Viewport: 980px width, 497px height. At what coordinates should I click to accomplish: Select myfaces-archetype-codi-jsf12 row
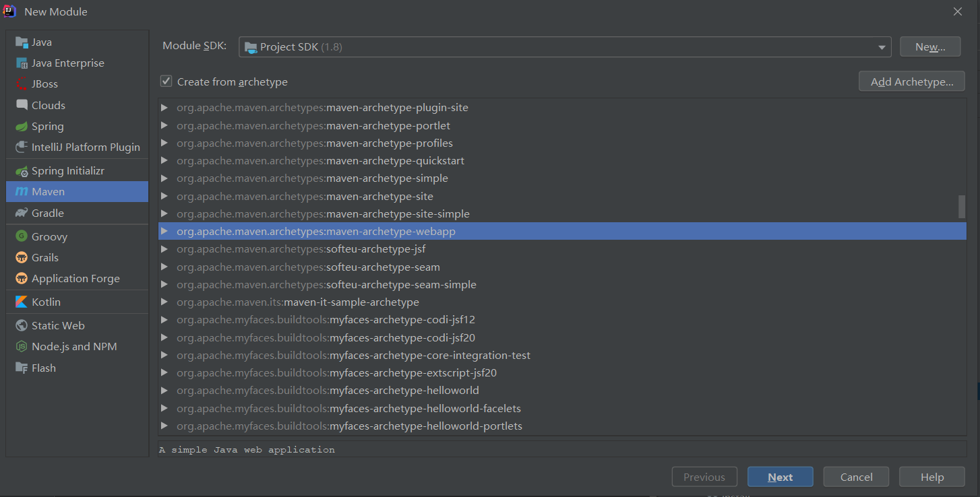click(x=562, y=319)
